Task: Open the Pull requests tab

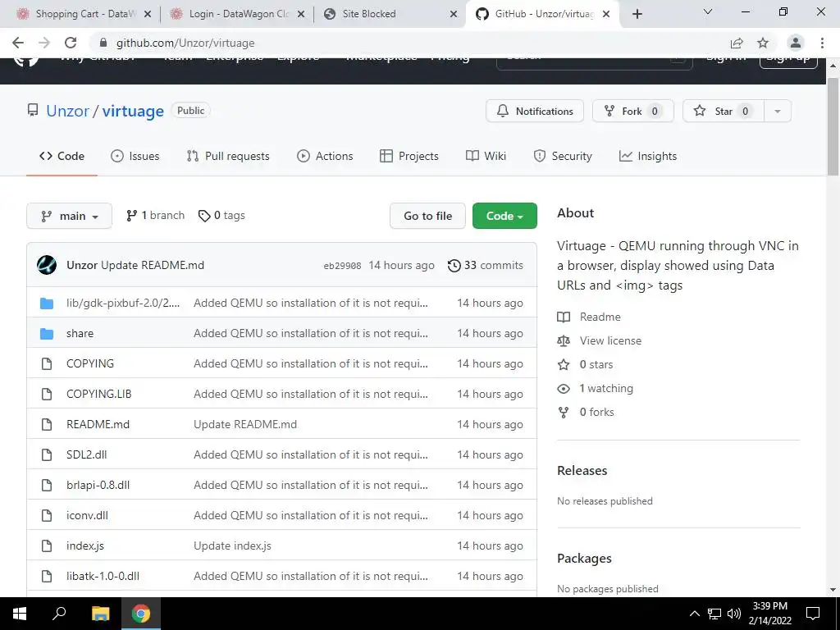Action: [228, 156]
